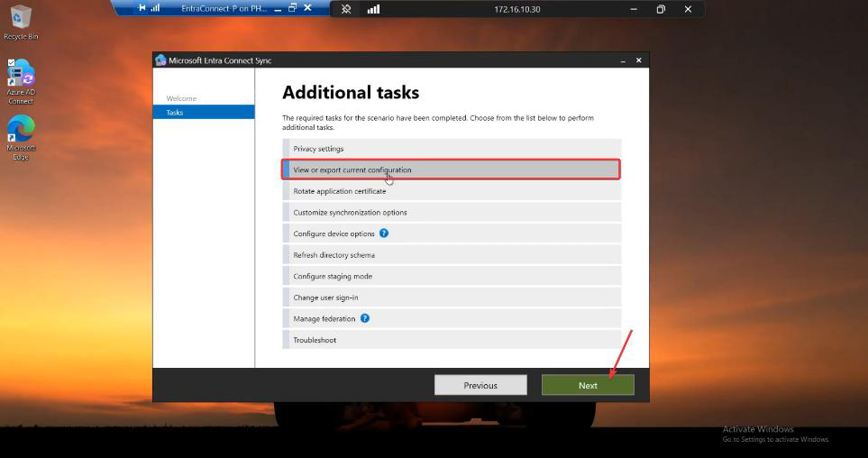Open the Tasks step in the sidebar
This screenshot has width=868, height=458.
[x=204, y=113]
